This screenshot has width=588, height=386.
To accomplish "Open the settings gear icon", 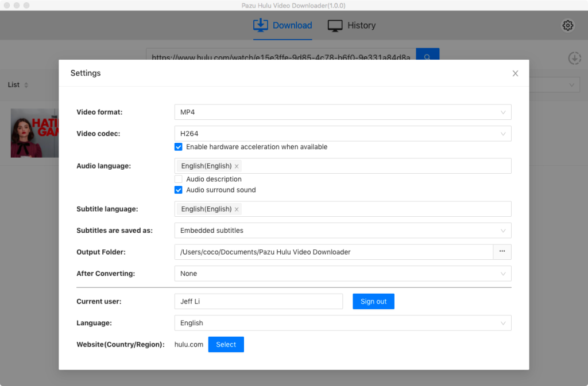I will (568, 25).
